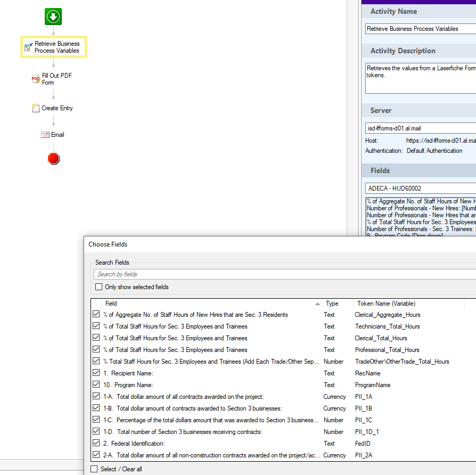Sort by the Field column header

click(x=208, y=304)
